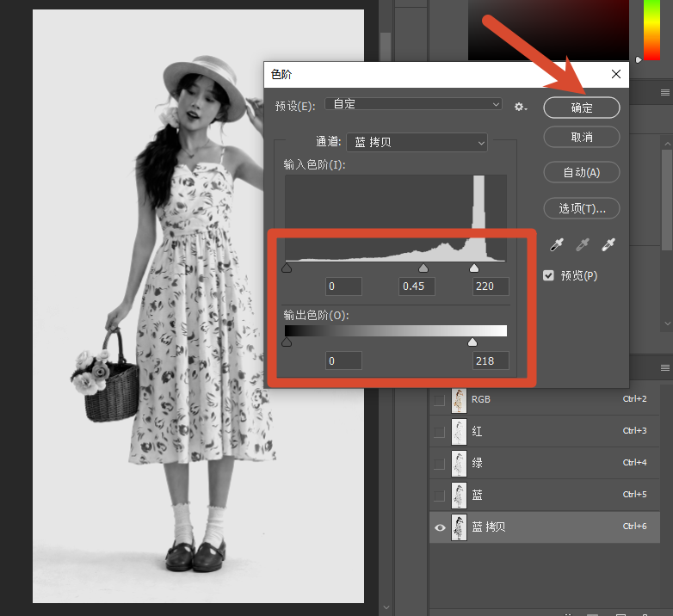Select the gray point eyedropper
The height and width of the screenshot is (616, 673).
point(583,244)
